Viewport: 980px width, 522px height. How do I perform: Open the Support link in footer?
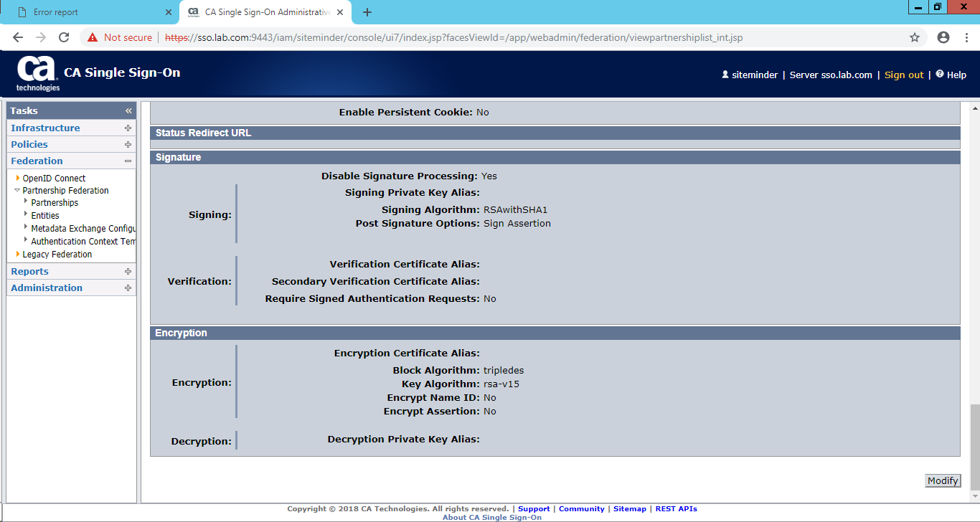pyautogui.click(x=534, y=509)
